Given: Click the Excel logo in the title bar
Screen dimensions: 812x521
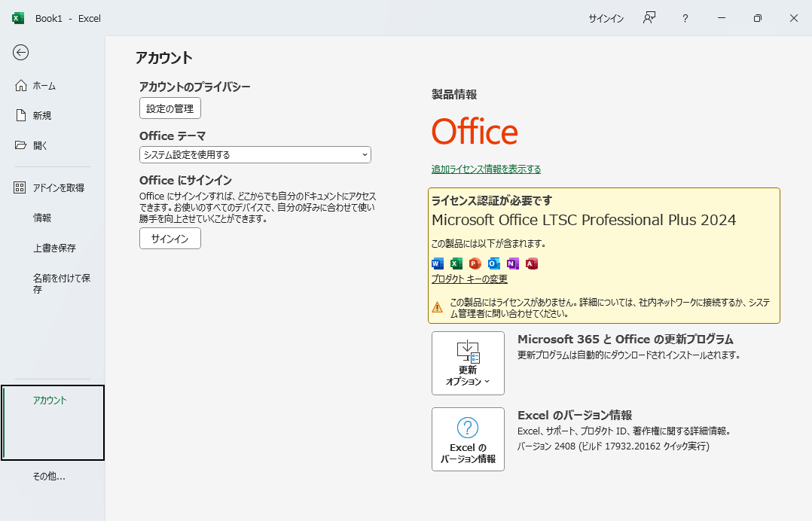Looking at the screenshot, I should tap(18, 18).
